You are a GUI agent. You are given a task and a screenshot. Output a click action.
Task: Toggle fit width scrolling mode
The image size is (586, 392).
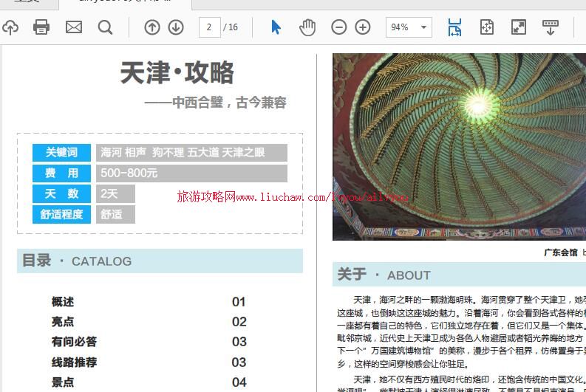pyautogui.click(x=454, y=27)
